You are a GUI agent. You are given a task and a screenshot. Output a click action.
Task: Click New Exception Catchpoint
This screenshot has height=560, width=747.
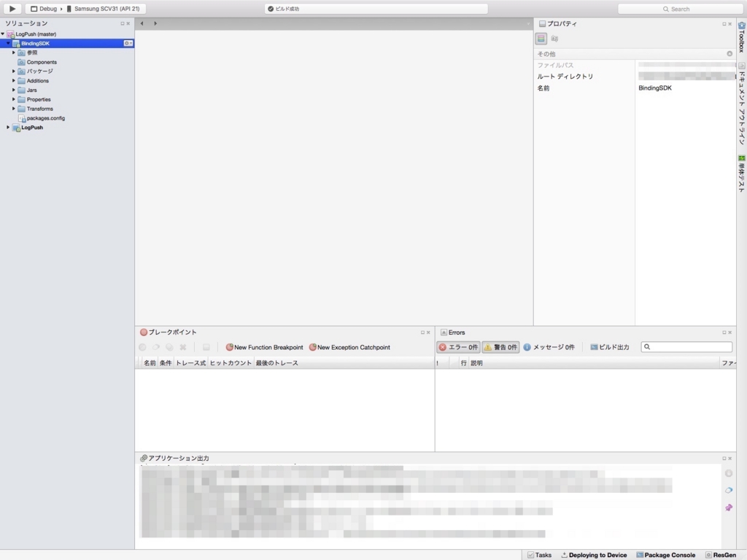click(x=349, y=347)
